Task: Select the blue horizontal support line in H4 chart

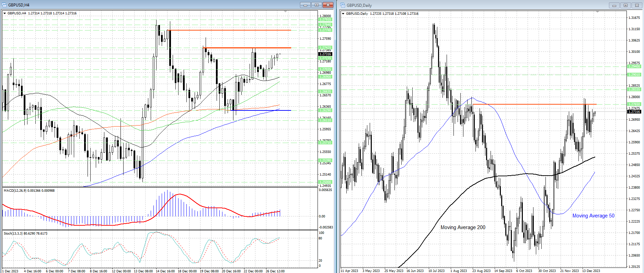Action: coord(261,110)
